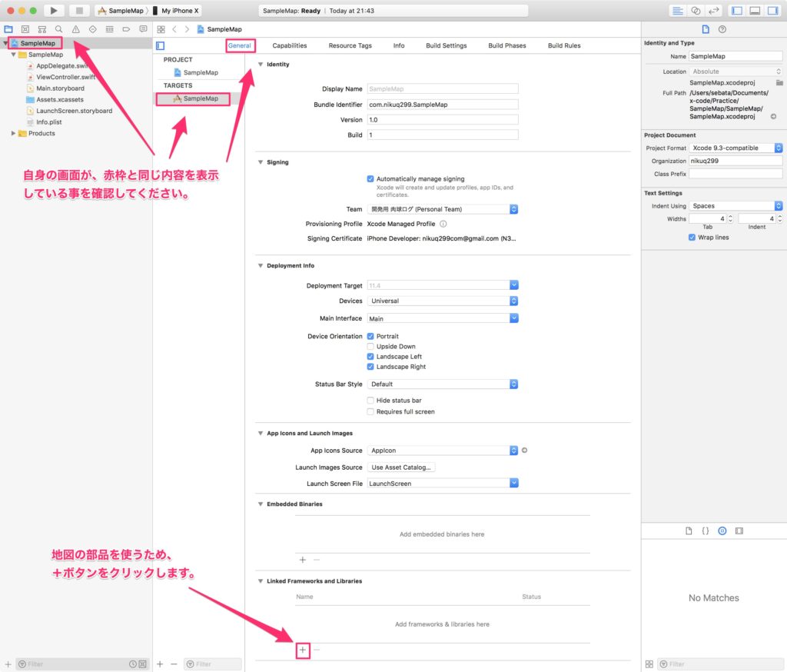Open the Project navigator folder icon

8,29
